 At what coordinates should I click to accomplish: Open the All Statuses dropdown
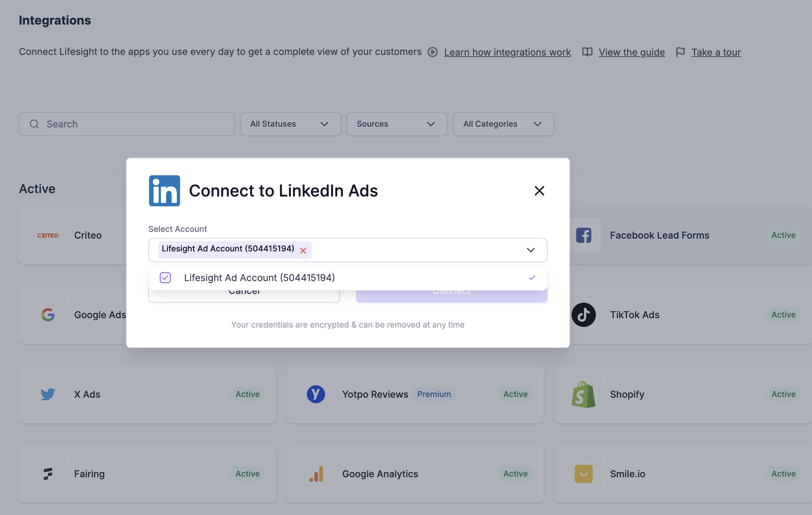(x=290, y=124)
